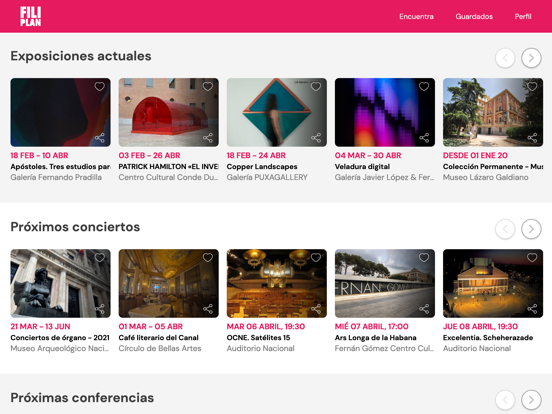This screenshot has width=552, height=414.
Task: Select the Exposiciones actuales heading
Action: click(81, 56)
